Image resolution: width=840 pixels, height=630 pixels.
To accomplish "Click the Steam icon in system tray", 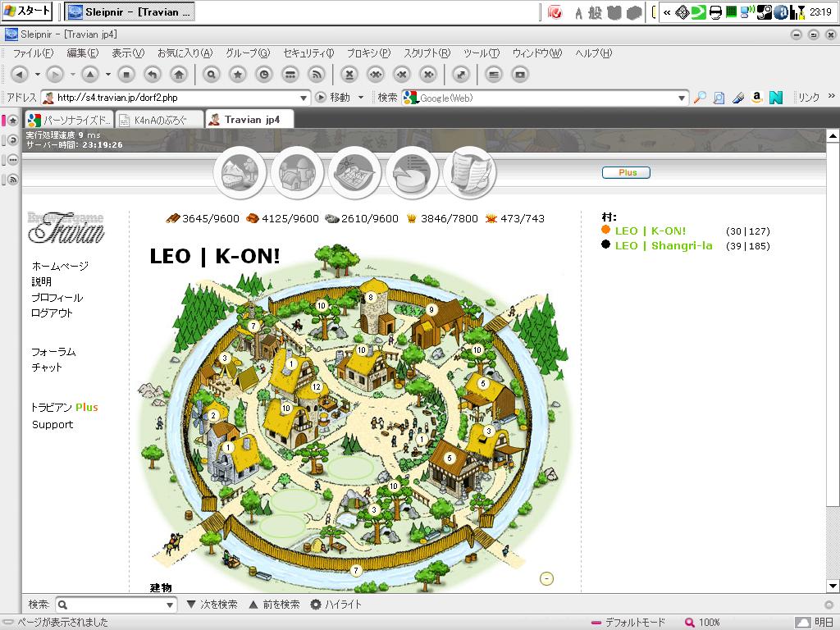I will point(765,11).
